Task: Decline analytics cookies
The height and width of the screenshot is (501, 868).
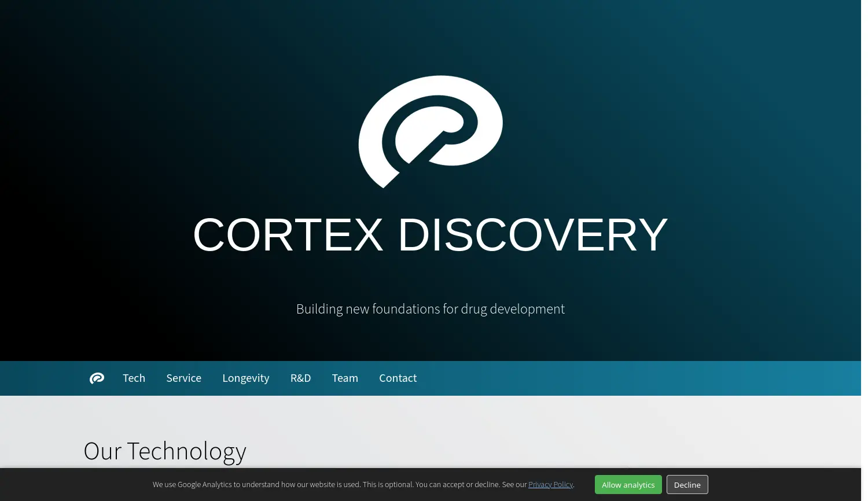Action: (687, 485)
